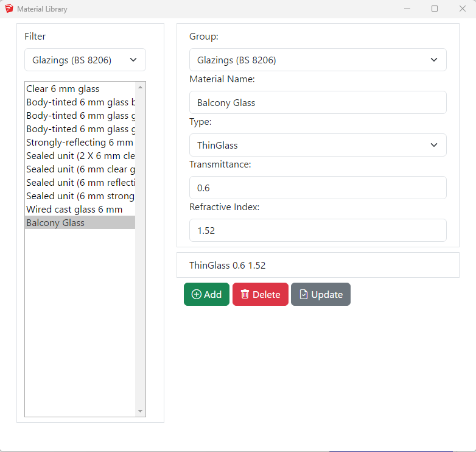This screenshot has width=476, height=452.
Task: Open the Type dropdown showing ThinGlass
Action: tap(317, 145)
